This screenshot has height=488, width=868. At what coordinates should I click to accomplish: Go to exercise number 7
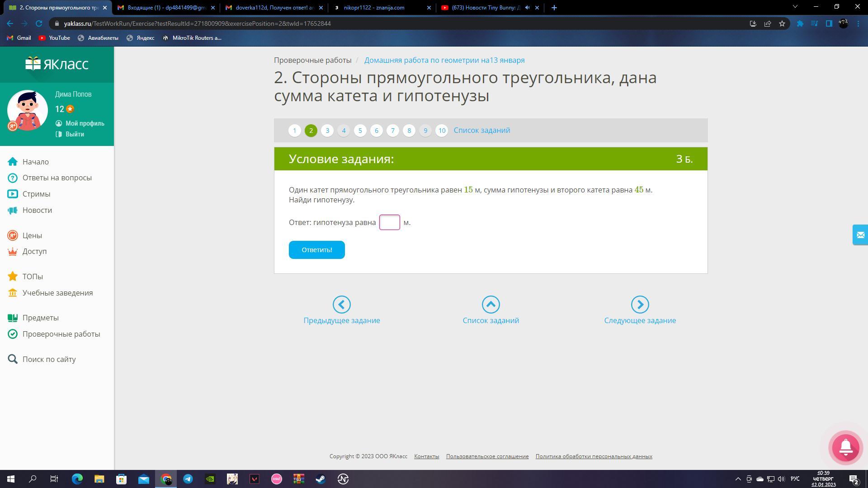[x=392, y=131]
